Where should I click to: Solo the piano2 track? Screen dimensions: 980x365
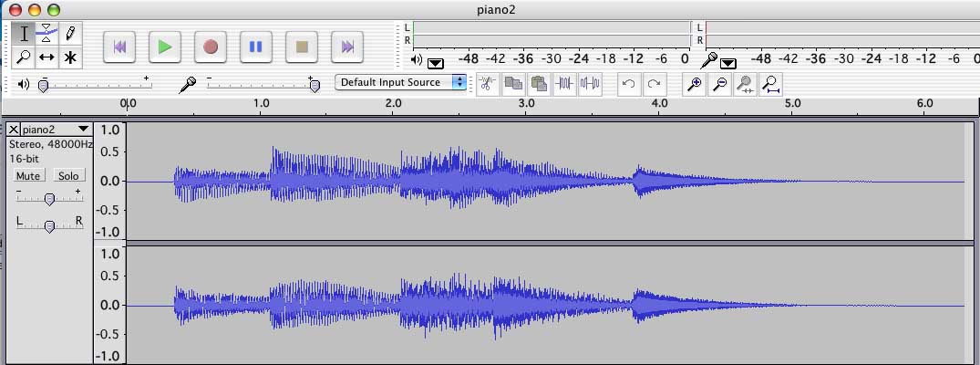pos(68,175)
